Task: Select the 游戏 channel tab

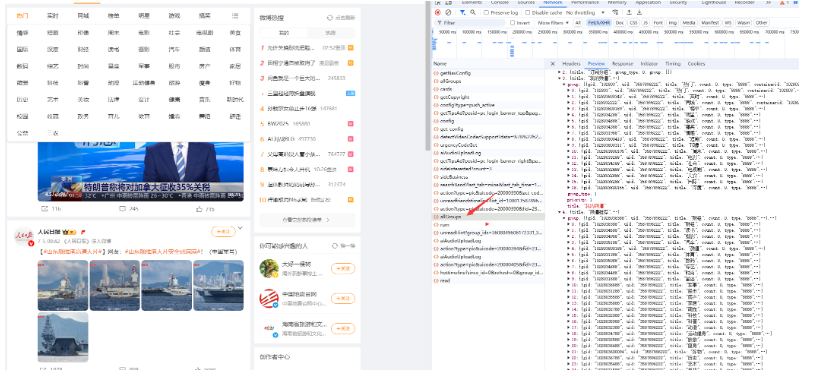Action: (174, 16)
